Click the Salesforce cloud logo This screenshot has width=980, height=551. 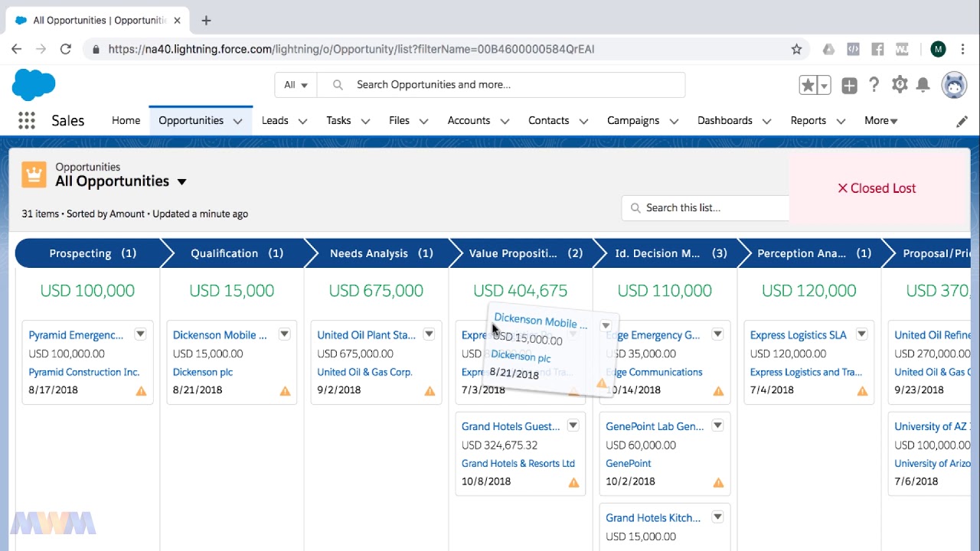[x=34, y=84]
